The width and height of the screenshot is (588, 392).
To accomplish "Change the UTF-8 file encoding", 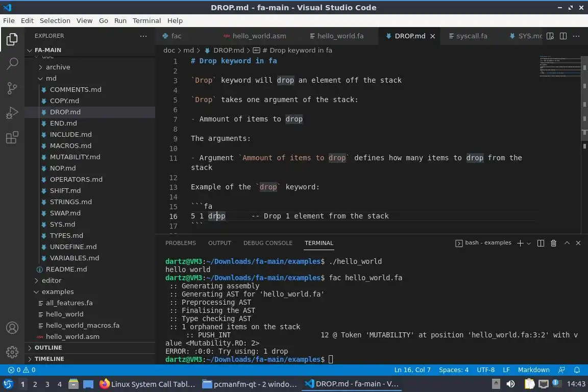I will pyautogui.click(x=485, y=370).
